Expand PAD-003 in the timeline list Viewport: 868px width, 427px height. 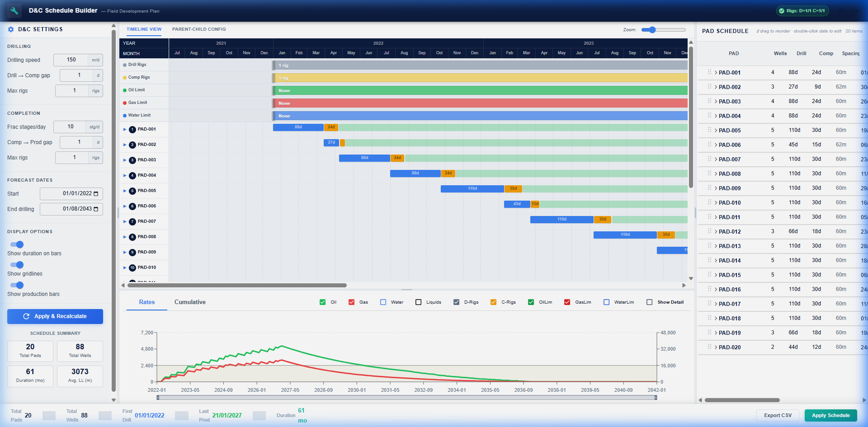[x=125, y=160]
